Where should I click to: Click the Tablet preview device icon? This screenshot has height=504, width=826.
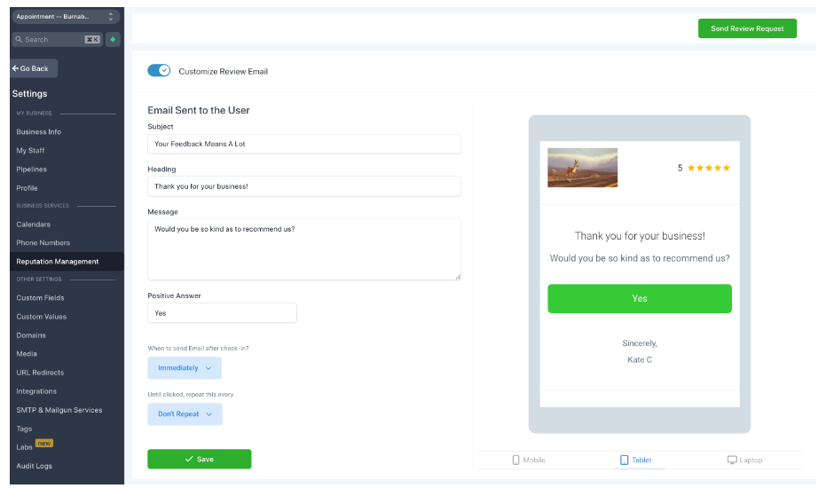pos(625,460)
